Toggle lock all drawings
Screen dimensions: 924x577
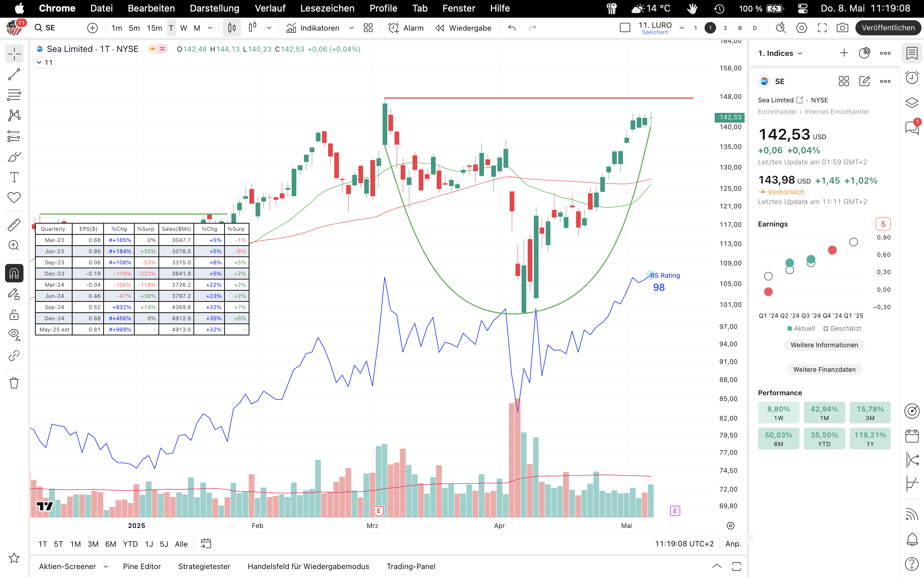(x=14, y=315)
